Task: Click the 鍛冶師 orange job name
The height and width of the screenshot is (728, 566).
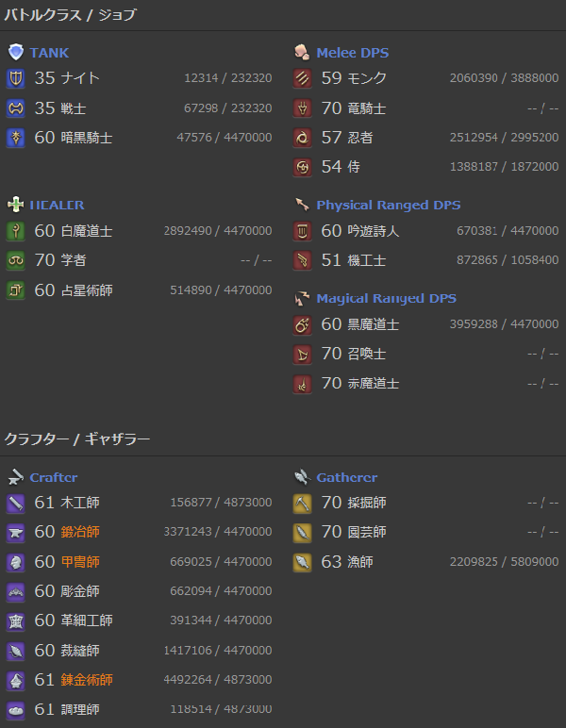Action: (x=80, y=532)
